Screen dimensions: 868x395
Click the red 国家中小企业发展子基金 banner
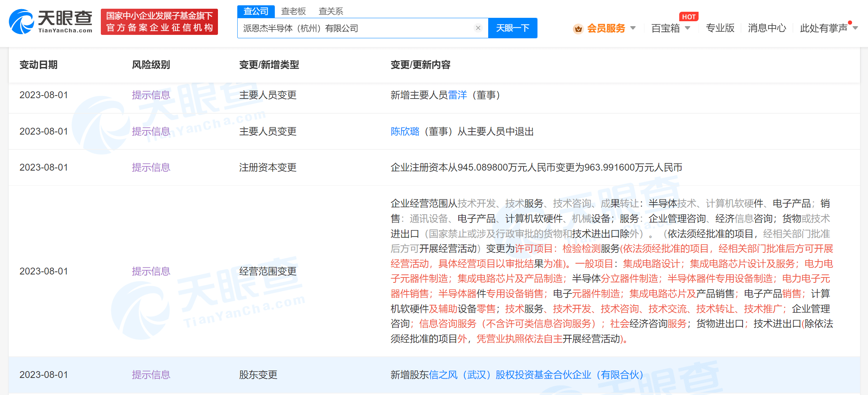(x=159, y=22)
